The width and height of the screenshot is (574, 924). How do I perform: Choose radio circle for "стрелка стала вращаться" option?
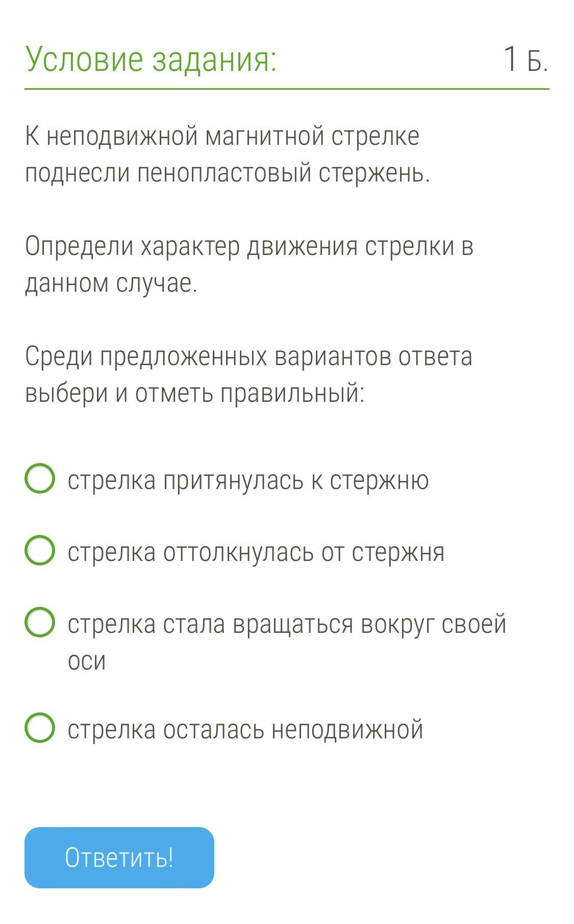[x=40, y=623]
